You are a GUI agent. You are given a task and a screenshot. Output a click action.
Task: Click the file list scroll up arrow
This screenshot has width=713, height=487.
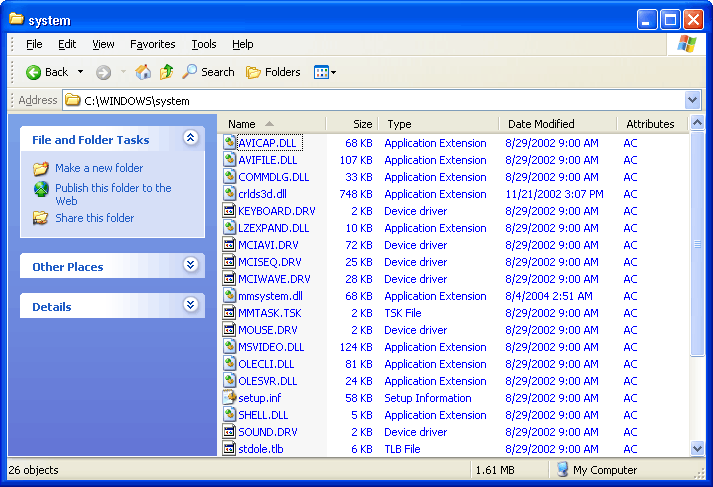click(697, 122)
